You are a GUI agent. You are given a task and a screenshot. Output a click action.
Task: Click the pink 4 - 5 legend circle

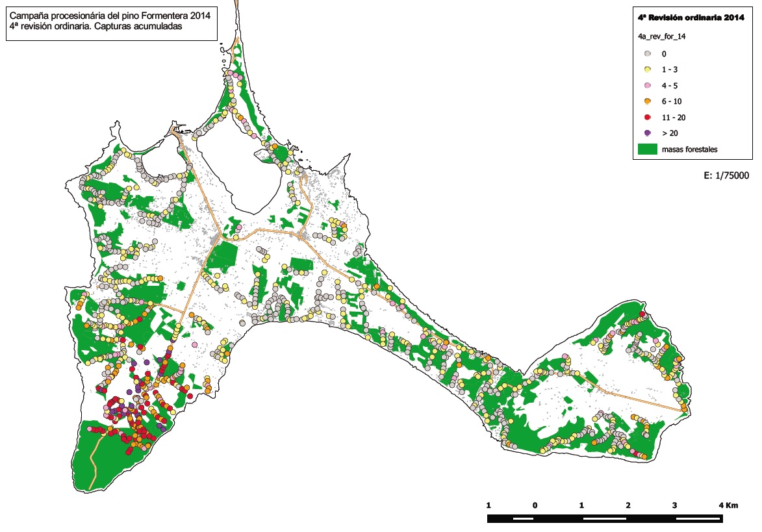(x=647, y=86)
